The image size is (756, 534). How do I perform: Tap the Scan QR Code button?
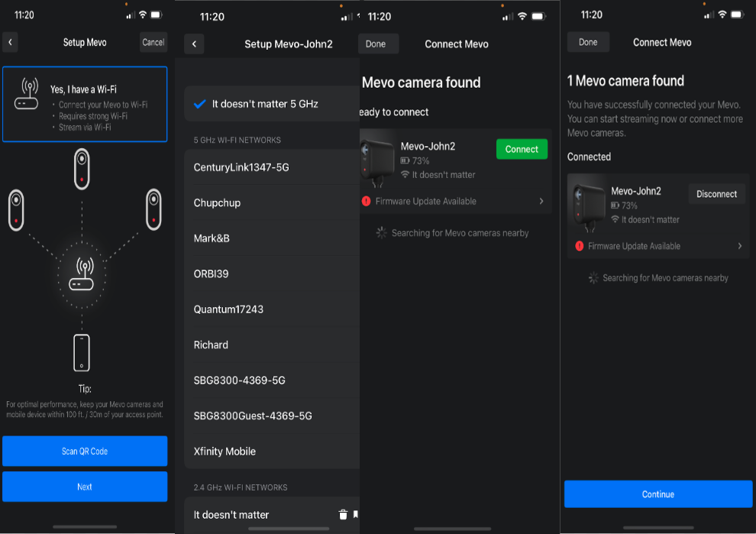click(x=84, y=451)
